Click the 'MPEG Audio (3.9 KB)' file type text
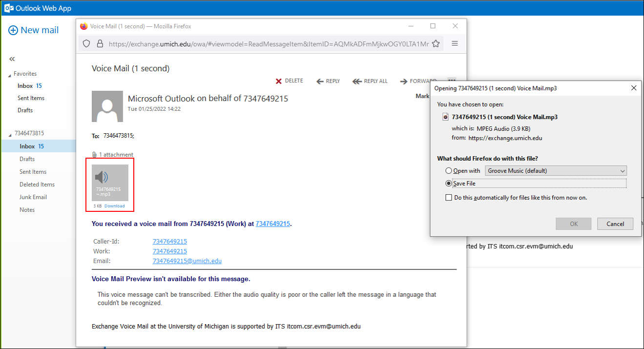 point(503,129)
